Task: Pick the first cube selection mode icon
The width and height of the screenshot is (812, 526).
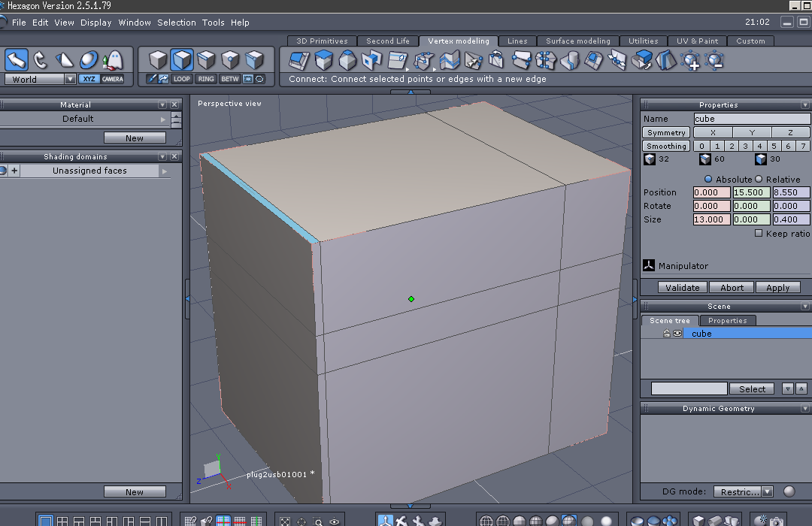Action: pos(158,59)
